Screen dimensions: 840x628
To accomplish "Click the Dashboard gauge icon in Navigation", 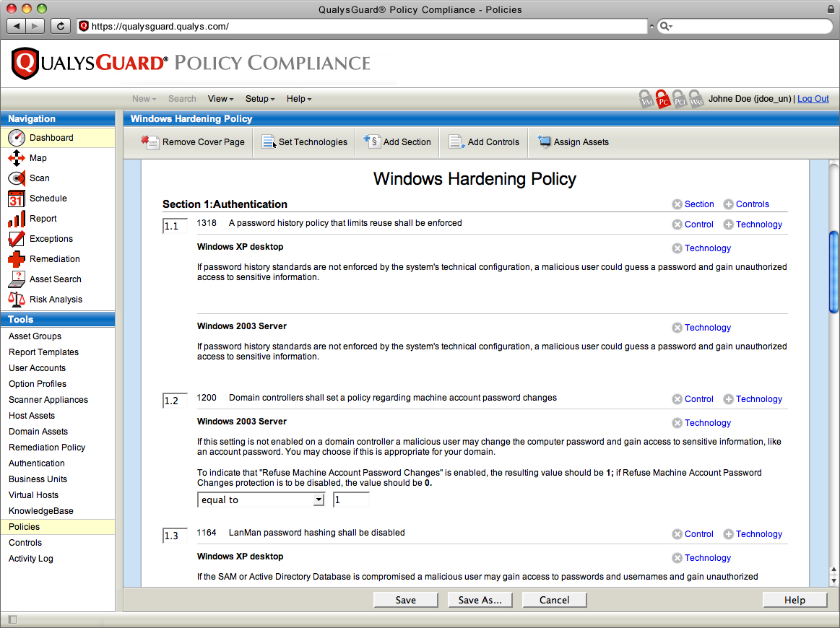I will (17, 138).
